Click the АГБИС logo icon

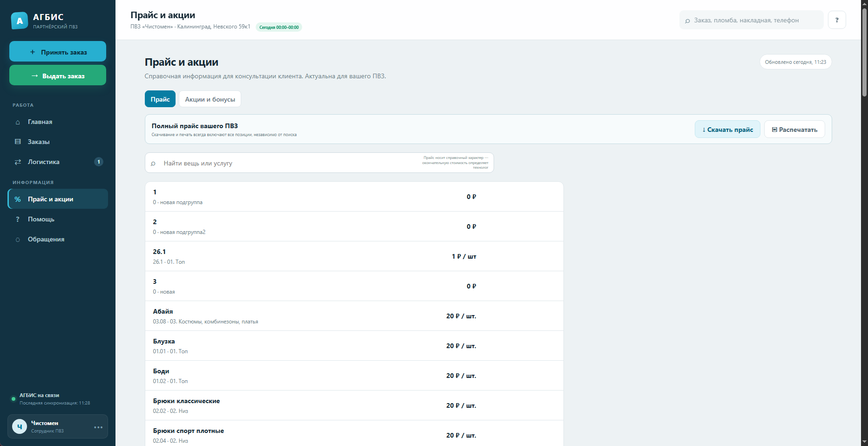[20, 21]
